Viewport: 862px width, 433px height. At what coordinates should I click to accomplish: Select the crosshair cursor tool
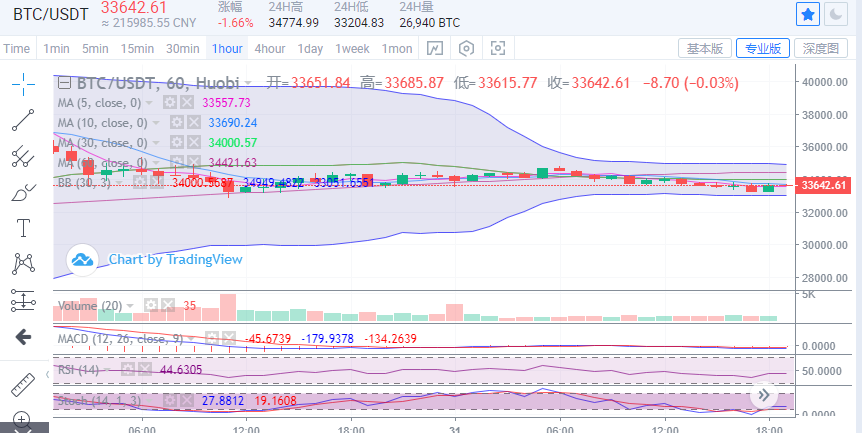pos(23,85)
